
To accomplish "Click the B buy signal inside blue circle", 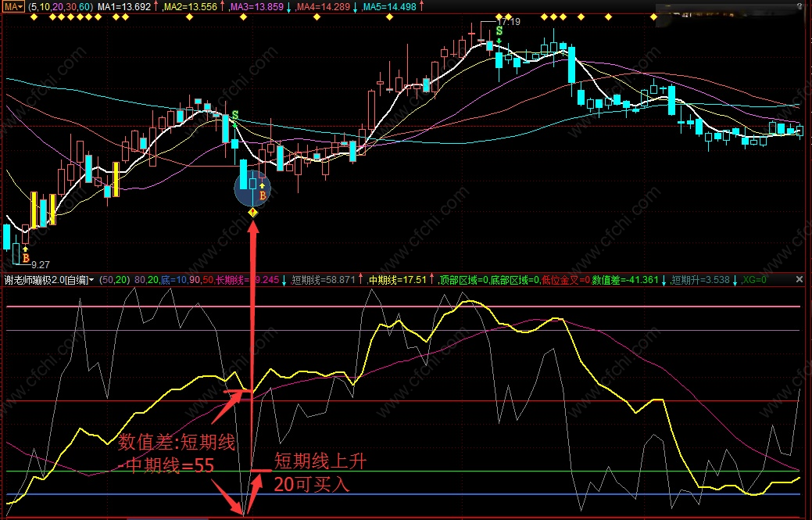I will point(263,195).
